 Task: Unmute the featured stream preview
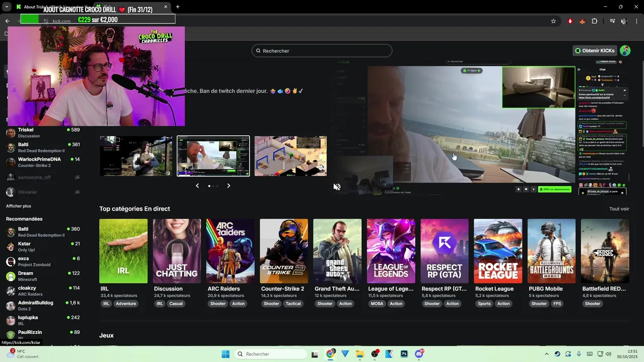click(x=337, y=187)
